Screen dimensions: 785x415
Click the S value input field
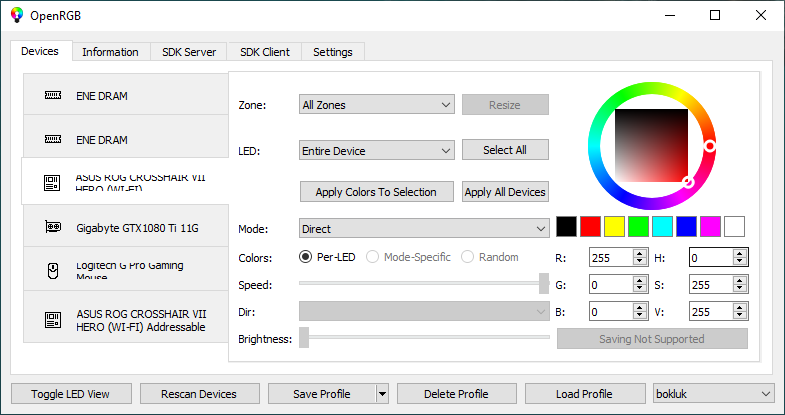tap(711, 285)
